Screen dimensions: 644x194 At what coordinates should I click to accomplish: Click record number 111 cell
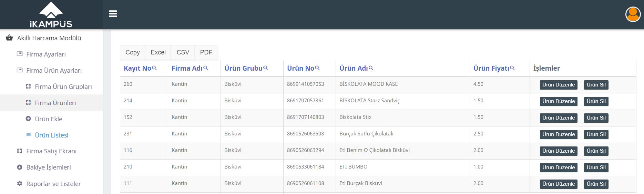[x=144, y=184]
